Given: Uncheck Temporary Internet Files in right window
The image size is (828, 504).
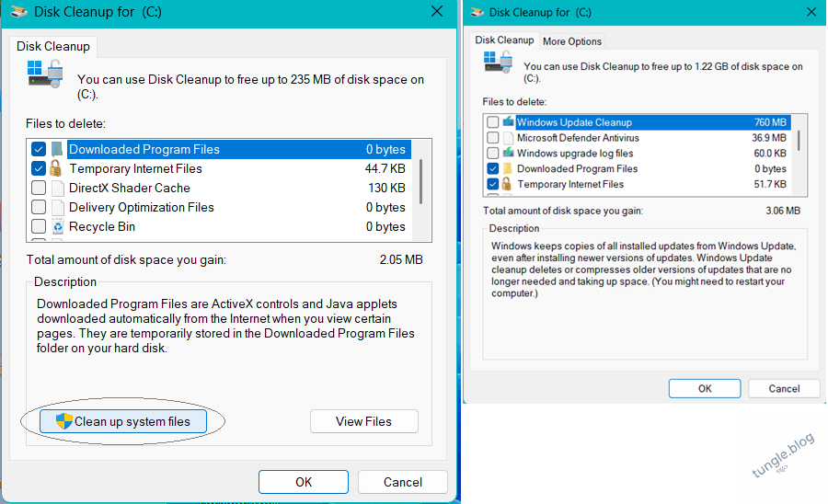Looking at the screenshot, I should tap(493, 184).
